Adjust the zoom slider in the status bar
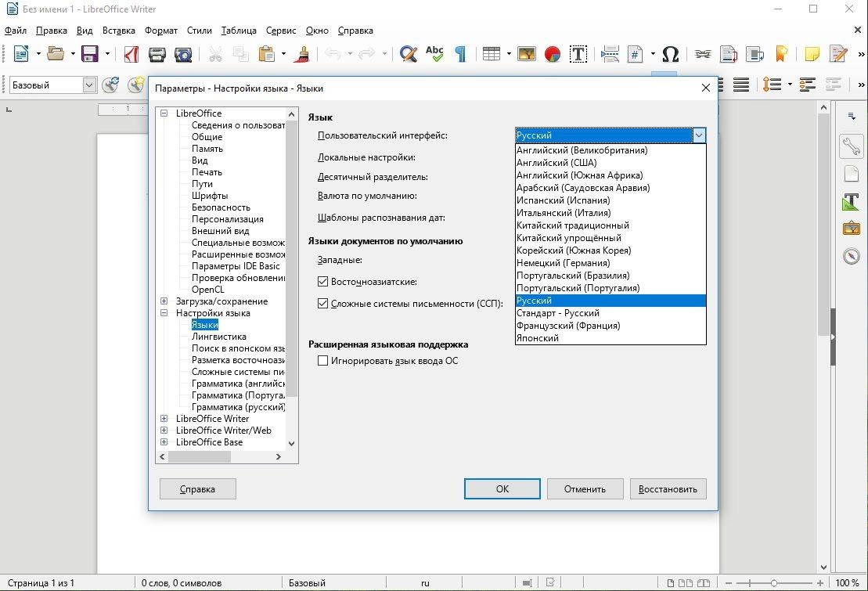868x591 pixels. click(x=773, y=582)
